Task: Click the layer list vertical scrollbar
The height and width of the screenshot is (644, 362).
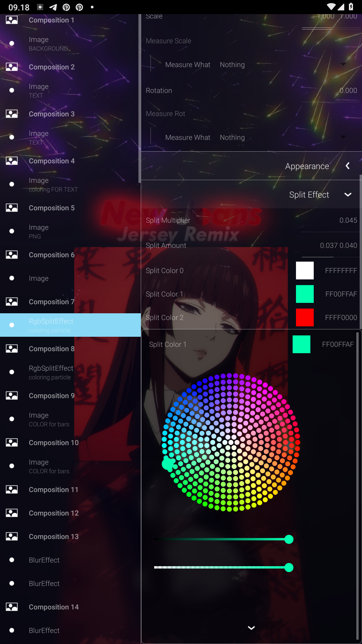Action: tap(139, 98)
